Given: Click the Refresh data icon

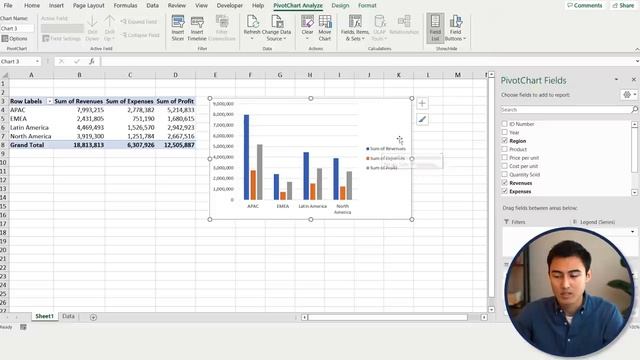Looking at the screenshot, I should point(252,22).
